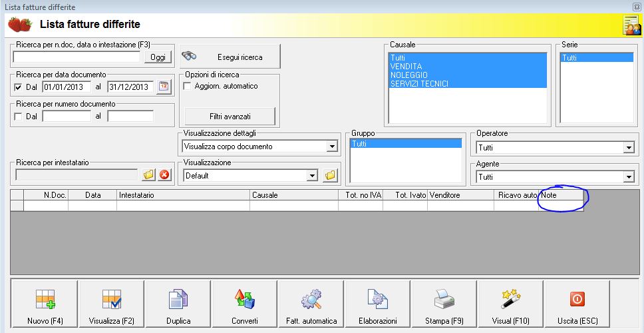Click the N.Doc. column header

[46, 195]
